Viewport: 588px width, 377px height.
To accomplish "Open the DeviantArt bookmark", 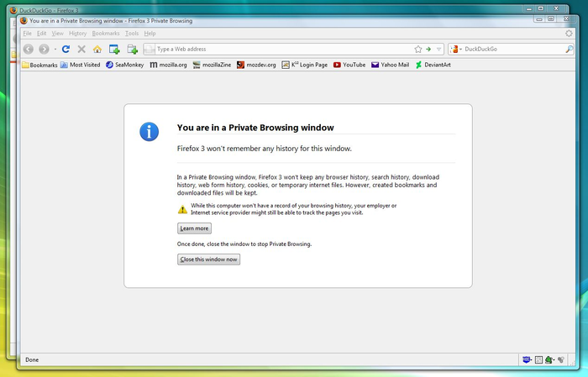I will click(433, 65).
